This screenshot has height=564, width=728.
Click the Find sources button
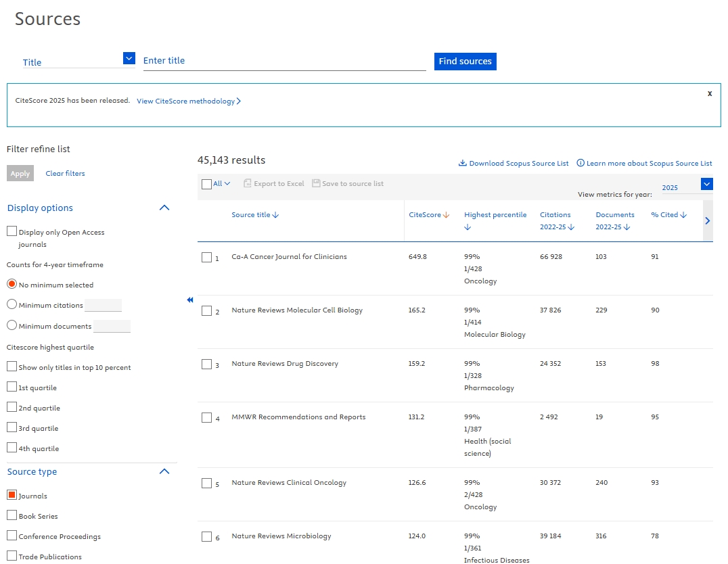click(465, 62)
